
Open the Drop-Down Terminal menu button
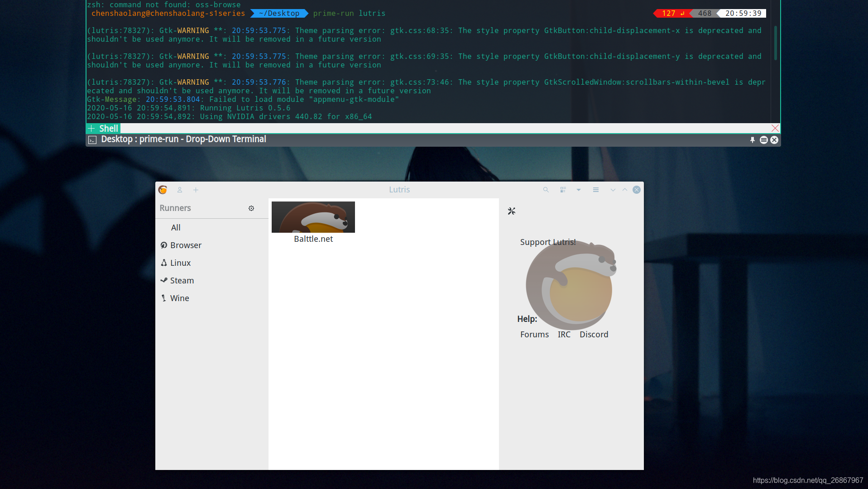[764, 140]
